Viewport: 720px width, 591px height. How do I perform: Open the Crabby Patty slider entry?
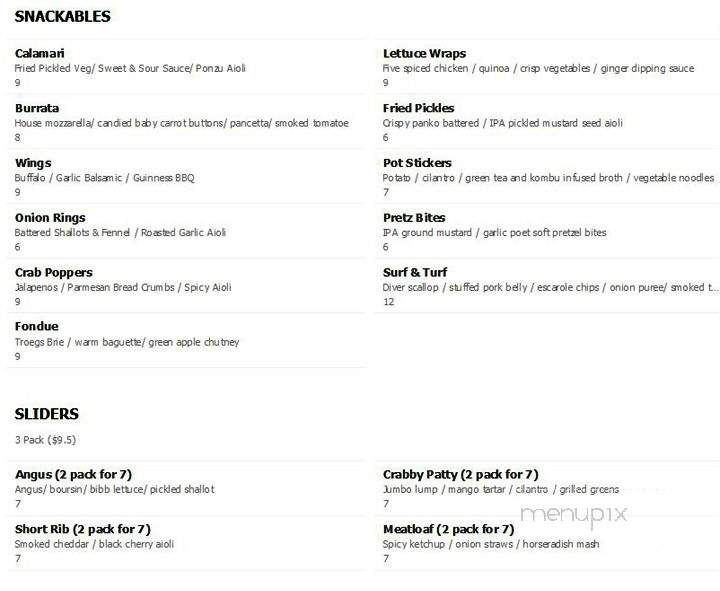pos(461,474)
